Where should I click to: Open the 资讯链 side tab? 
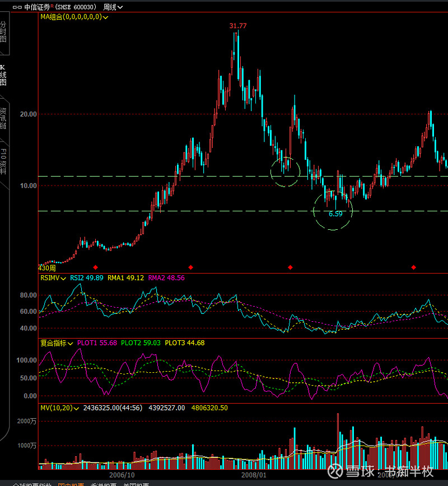click(x=3, y=118)
